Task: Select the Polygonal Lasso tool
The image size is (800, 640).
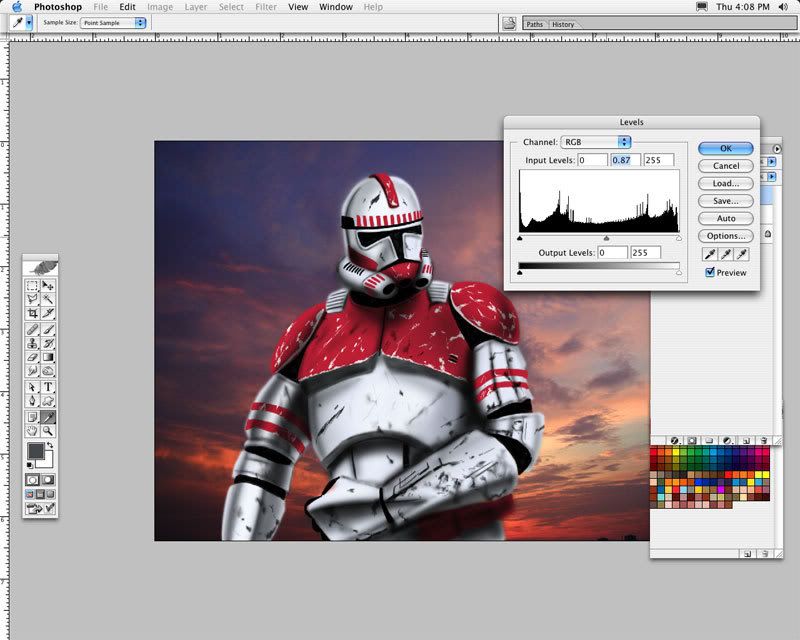Action: (x=33, y=299)
